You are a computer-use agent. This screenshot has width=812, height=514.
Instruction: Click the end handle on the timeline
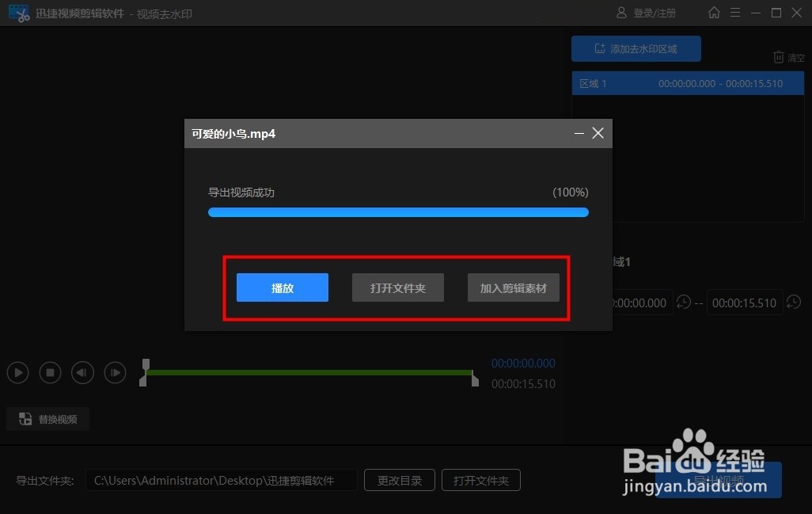tap(474, 379)
